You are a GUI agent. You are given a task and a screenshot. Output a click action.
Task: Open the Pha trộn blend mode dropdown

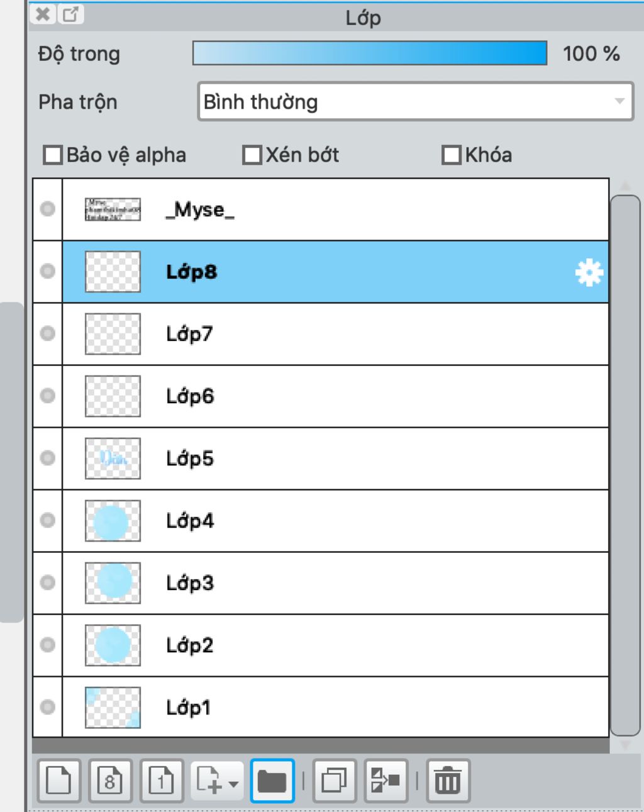[x=415, y=101]
